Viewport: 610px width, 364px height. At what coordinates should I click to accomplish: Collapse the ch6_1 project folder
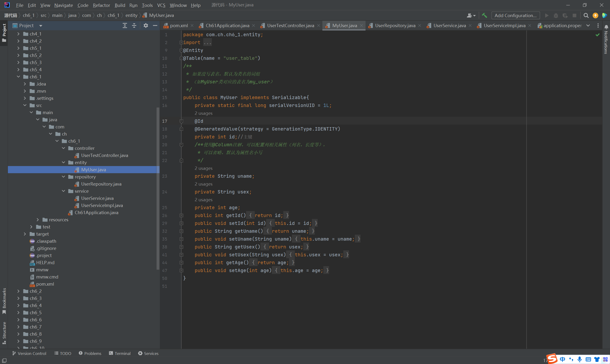click(x=18, y=77)
